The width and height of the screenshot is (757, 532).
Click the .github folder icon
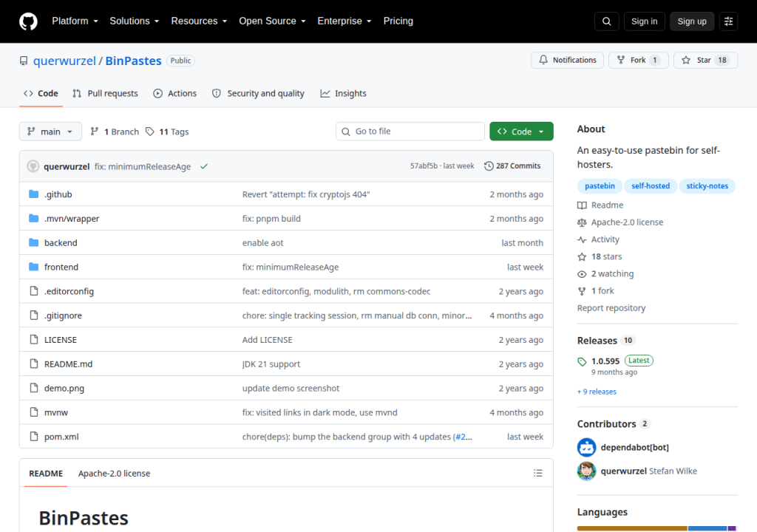point(34,194)
